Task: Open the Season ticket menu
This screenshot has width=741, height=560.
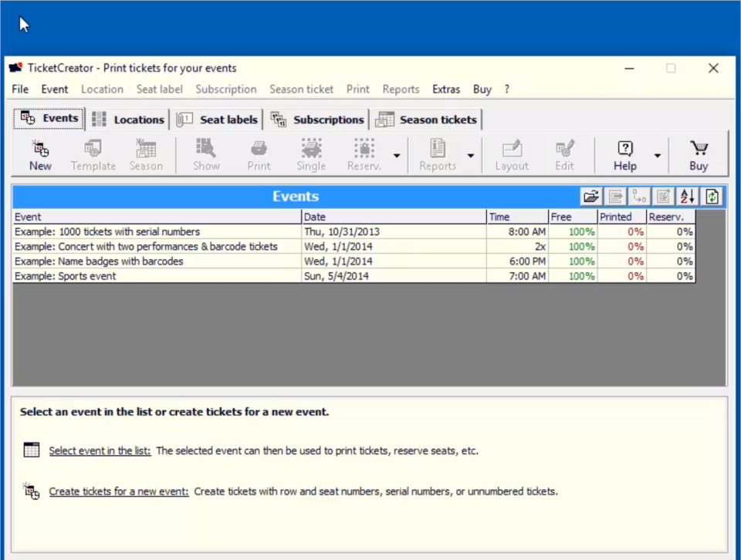Action: coord(302,89)
